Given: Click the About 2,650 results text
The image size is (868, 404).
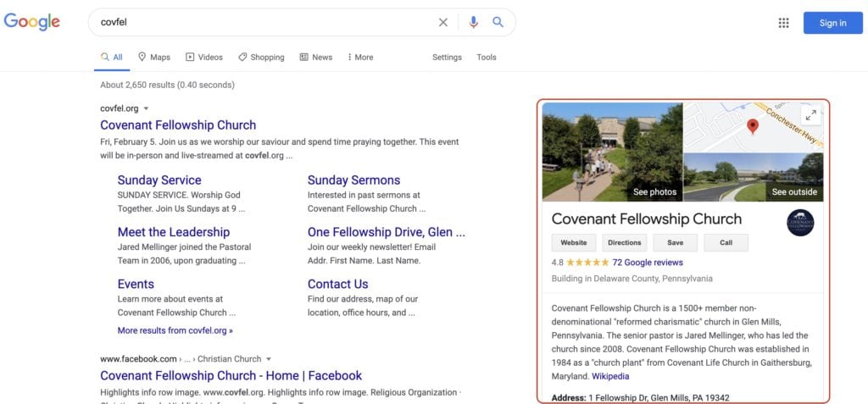Looking at the screenshot, I should tap(167, 86).
